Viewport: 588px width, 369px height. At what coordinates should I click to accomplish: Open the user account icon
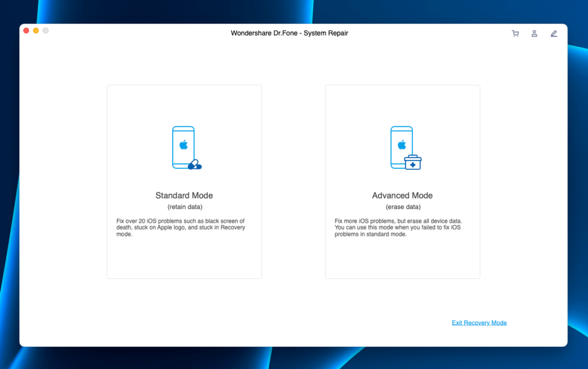pyautogui.click(x=535, y=34)
